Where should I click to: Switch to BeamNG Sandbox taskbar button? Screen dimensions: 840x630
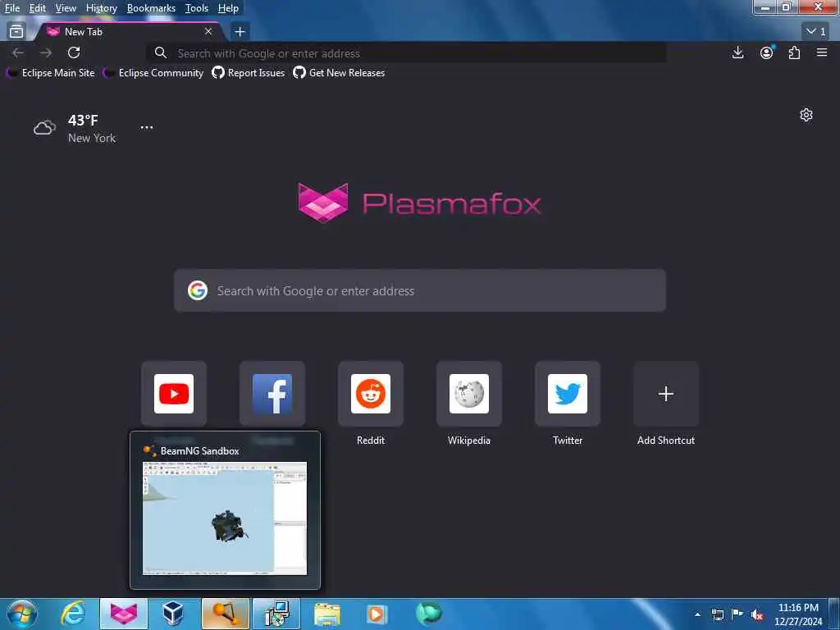click(x=226, y=614)
